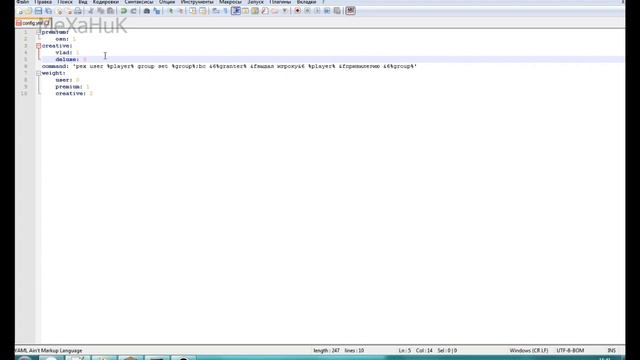Click the 'vlad:' line in editor

click(x=67, y=52)
